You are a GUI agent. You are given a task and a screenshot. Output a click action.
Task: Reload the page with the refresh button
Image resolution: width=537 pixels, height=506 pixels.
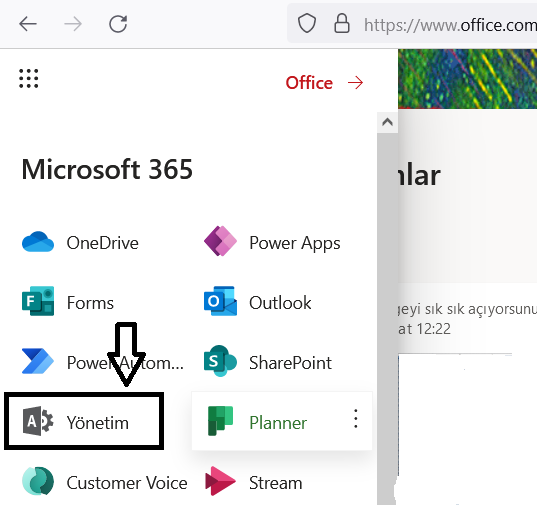[x=118, y=24]
